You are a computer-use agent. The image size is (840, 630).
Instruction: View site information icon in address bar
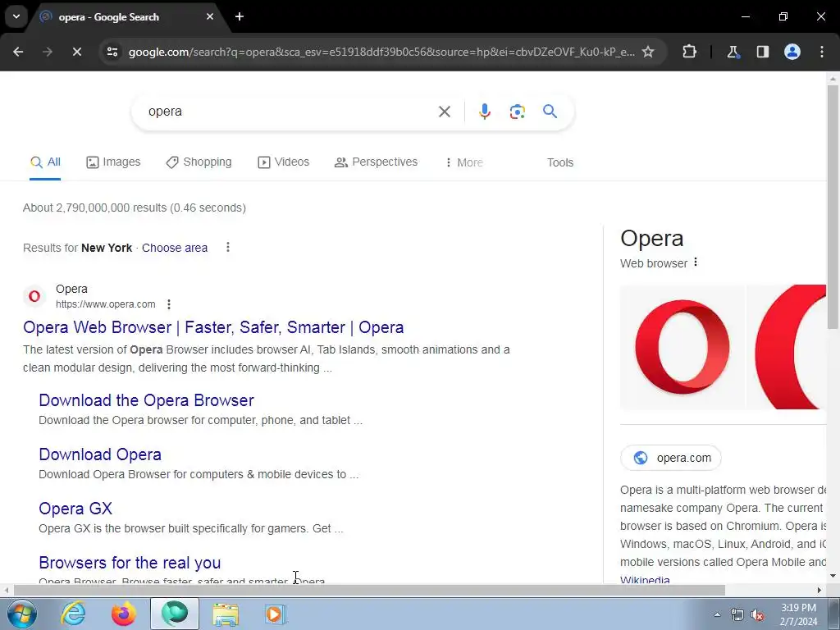(x=112, y=52)
